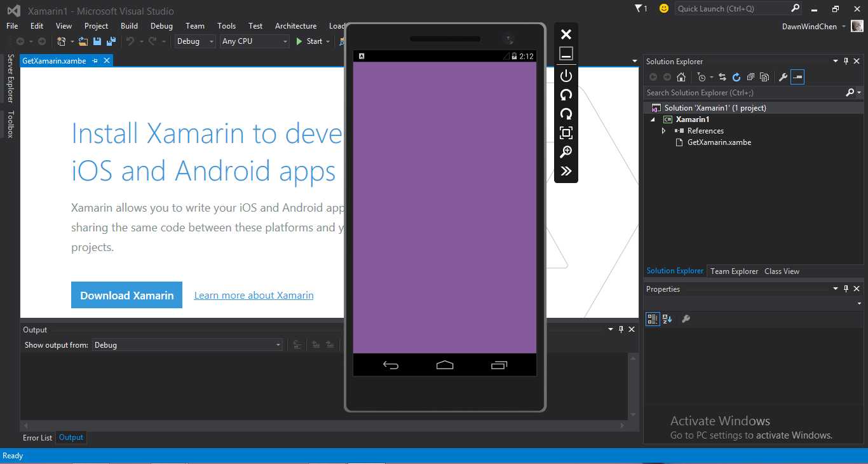Click DawnWindChen user avatar
This screenshot has height=464, width=868.
click(x=857, y=26)
